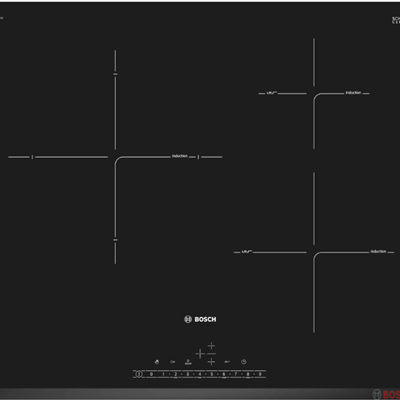Image resolution: width=400 pixels, height=400 pixels.
Task: Tap the key-shaped childproof lock icon
Action: point(173,362)
